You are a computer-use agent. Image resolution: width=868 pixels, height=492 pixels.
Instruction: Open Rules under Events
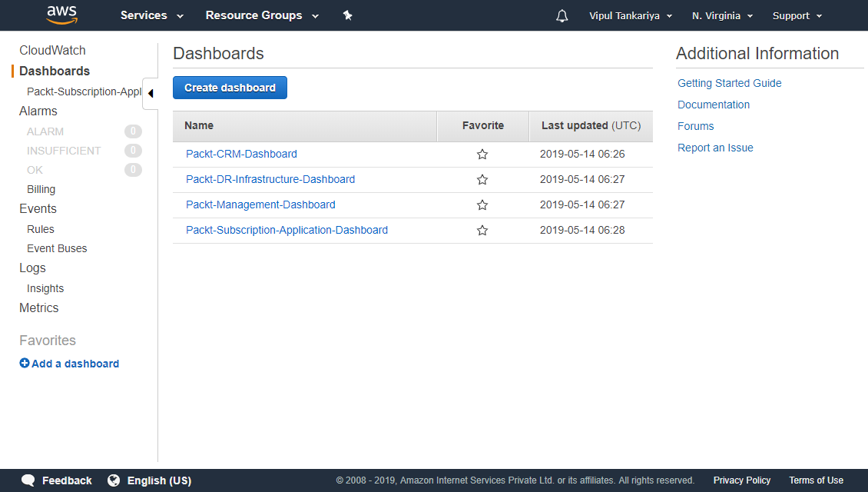click(x=41, y=229)
